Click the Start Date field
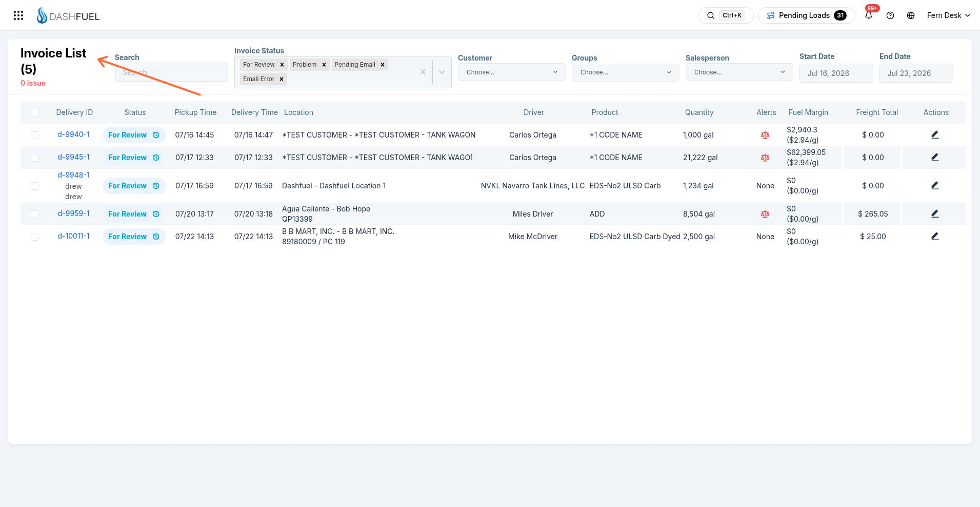Viewport: 980px width, 507px height. 836,73
